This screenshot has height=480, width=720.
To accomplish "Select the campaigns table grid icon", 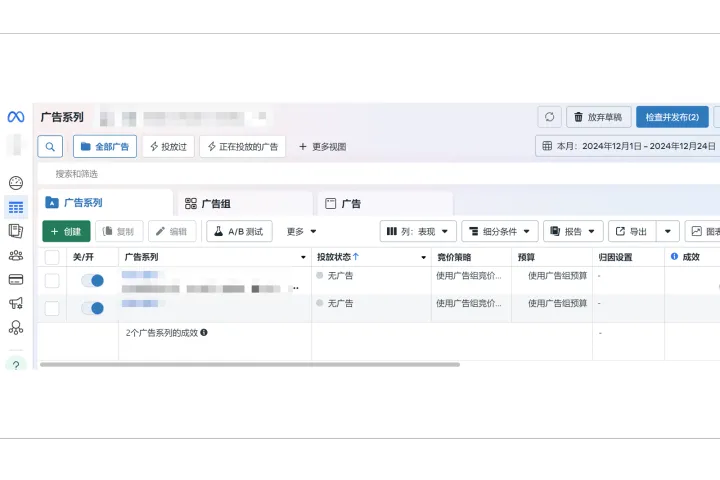I will click(x=16, y=208).
